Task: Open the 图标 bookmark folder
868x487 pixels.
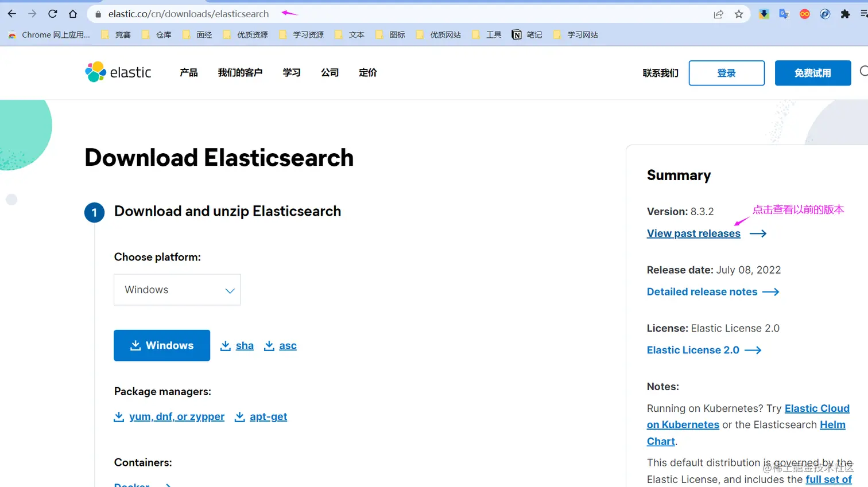Action: pyautogui.click(x=390, y=35)
